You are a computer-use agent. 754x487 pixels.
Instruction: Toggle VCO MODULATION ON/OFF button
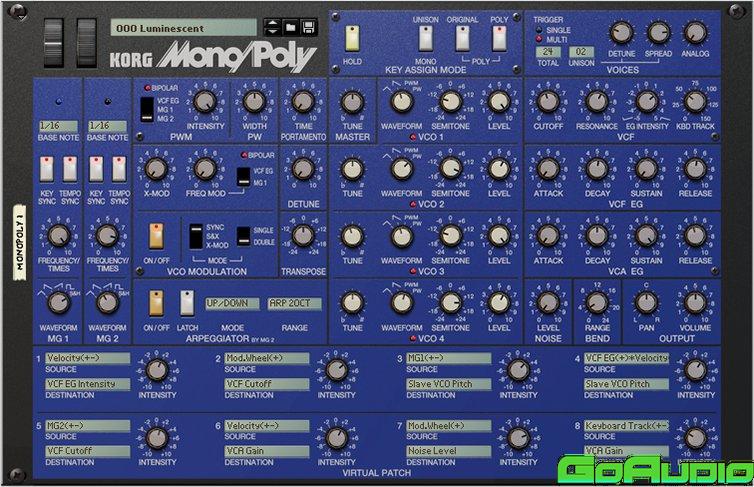coord(156,236)
